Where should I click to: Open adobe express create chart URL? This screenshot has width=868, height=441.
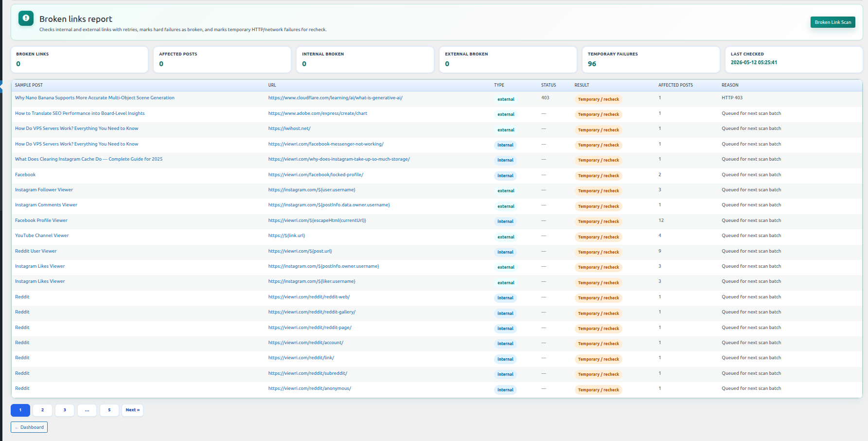point(318,113)
